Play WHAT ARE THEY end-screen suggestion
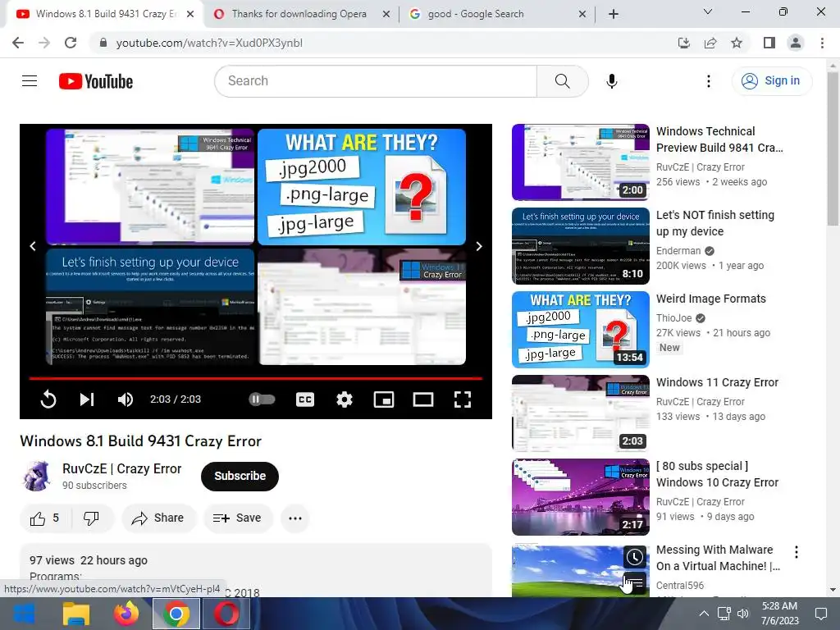The width and height of the screenshot is (840, 630). click(x=362, y=186)
